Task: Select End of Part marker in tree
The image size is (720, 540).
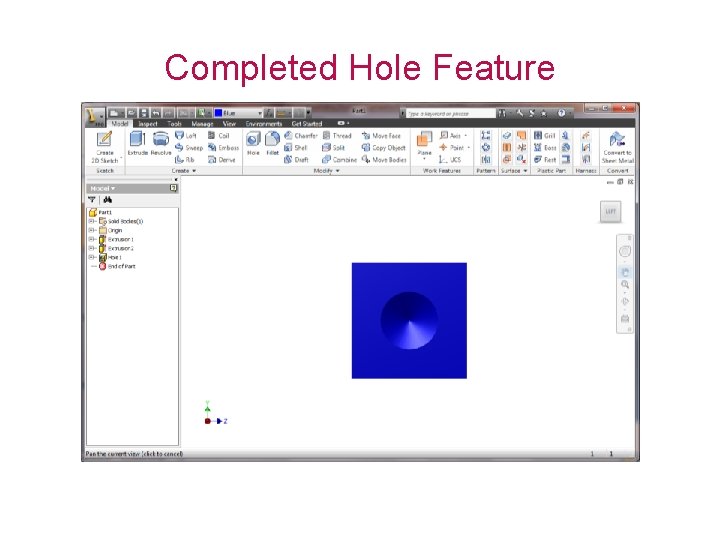Action: point(117,266)
